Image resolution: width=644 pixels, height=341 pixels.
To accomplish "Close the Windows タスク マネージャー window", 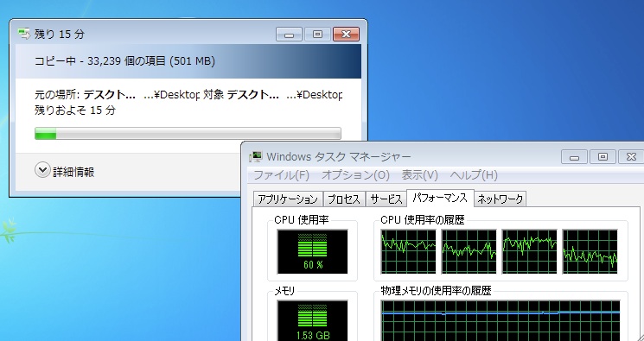I will pos(631,156).
